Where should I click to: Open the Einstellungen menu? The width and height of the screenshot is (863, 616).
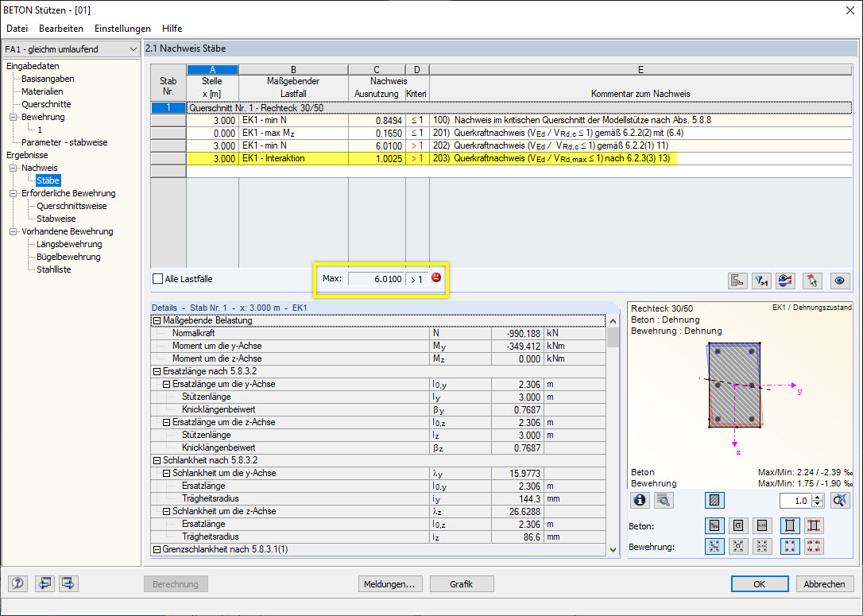click(122, 29)
